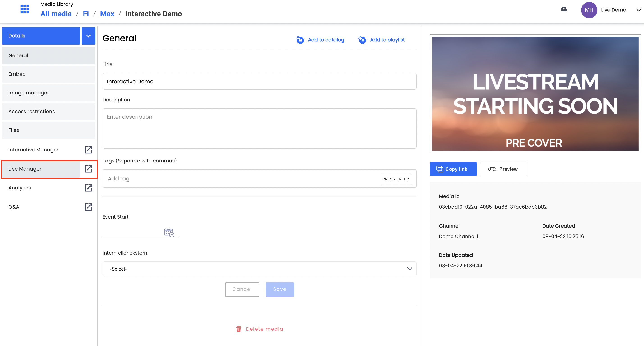Image resolution: width=644 pixels, height=346 pixels.
Task: Open Analytics in the sidebar
Action: 20,188
